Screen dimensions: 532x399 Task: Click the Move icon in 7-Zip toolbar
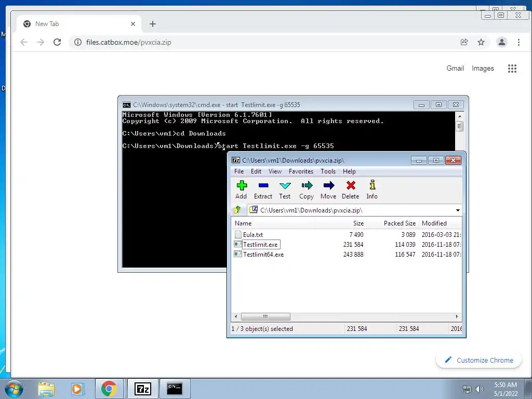tap(328, 185)
